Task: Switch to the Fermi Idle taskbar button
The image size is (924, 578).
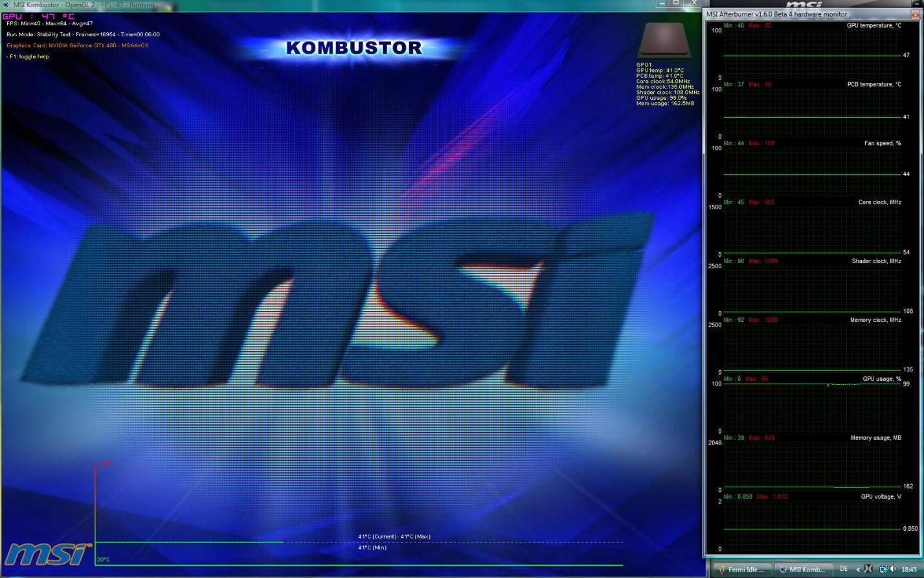Action: [x=743, y=570]
